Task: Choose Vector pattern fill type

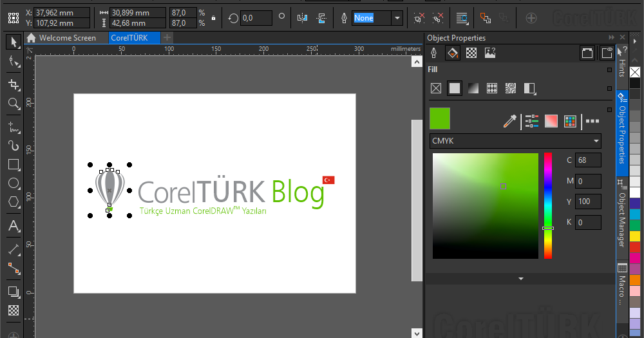Action: 491,88
